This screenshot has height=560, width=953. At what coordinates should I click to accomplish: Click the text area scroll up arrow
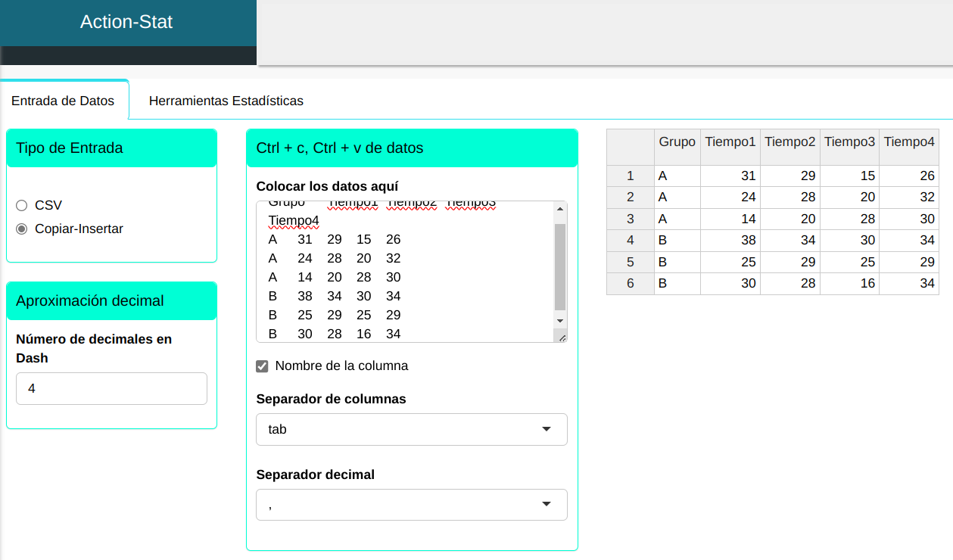[x=560, y=209]
